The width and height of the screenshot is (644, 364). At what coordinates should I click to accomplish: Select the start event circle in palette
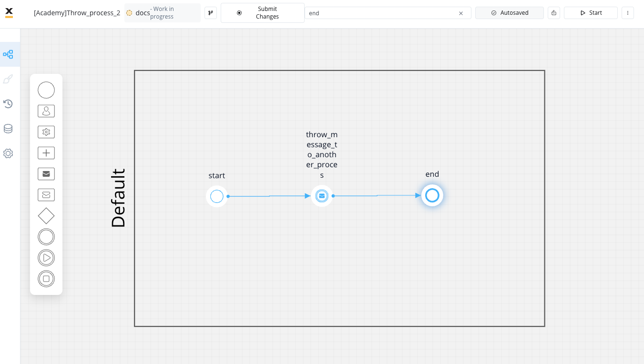coord(46,90)
